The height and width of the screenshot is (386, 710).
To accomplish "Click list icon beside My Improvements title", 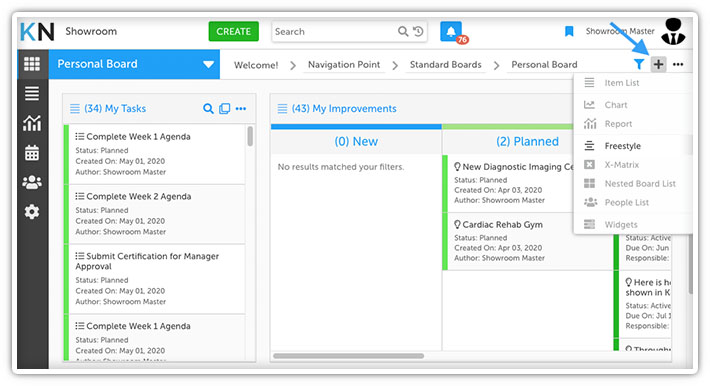I will 282,109.
